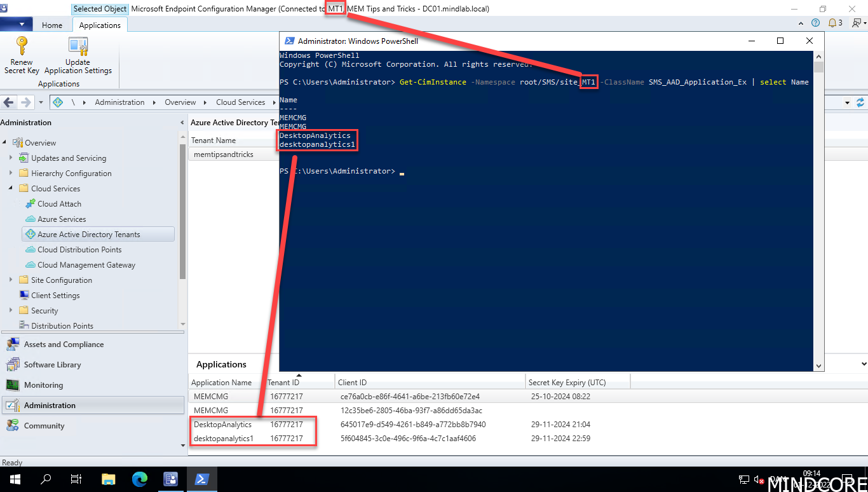Image resolution: width=868 pixels, height=492 pixels.
Task: Open the Monitoring workspace
Action: [x=94, y=385]
